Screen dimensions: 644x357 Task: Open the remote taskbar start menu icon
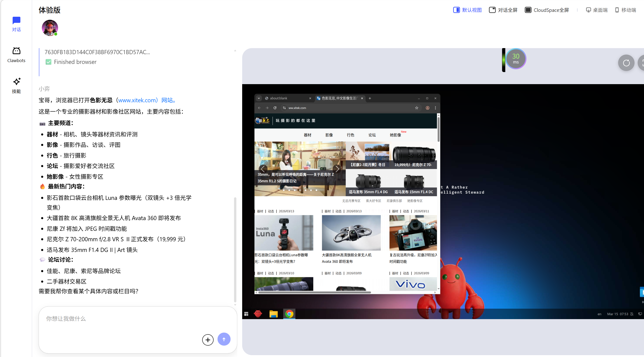[246, 314]
